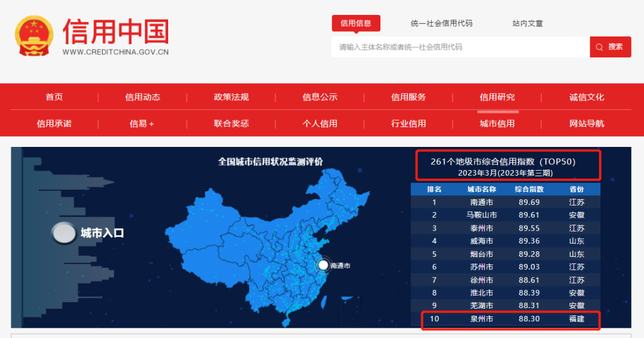Click the red 搜索 button
The width and height of the screenshot is (644, 338).
point(611,47)
